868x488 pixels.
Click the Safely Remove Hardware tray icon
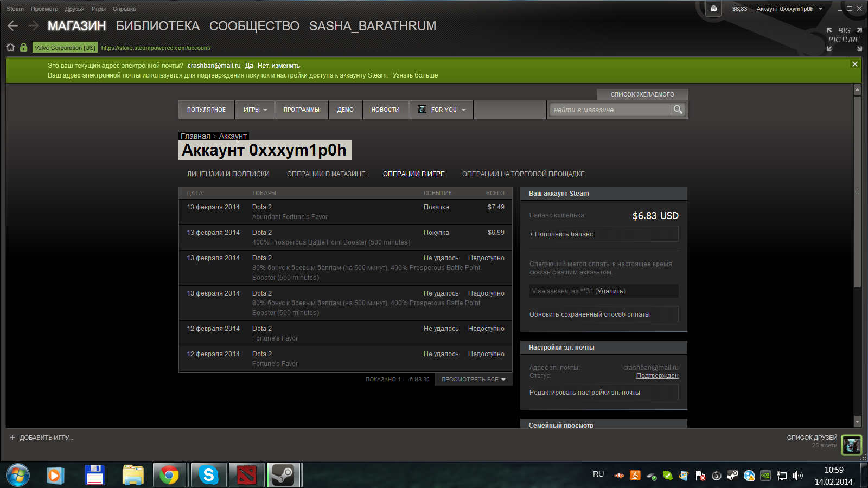pos(652,476)
